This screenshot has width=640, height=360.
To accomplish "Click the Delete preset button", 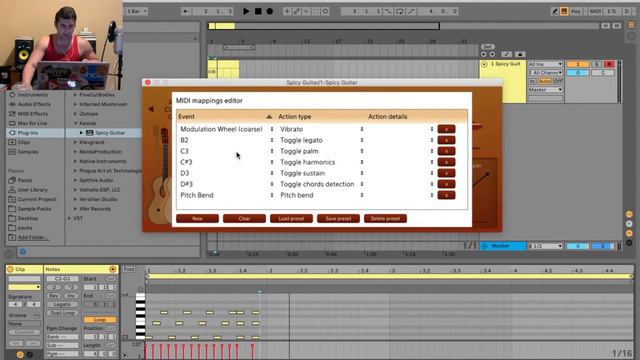I will (x=385, y=218).
